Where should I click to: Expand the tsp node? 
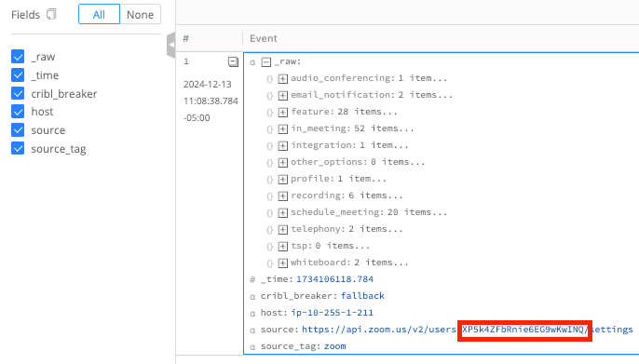(283, 247)
